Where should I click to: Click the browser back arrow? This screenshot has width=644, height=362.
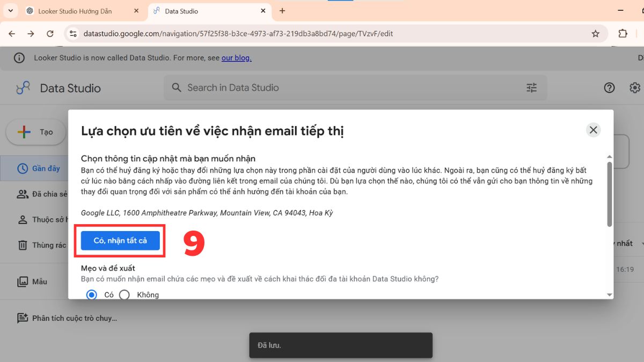click(x=12, y=33)
